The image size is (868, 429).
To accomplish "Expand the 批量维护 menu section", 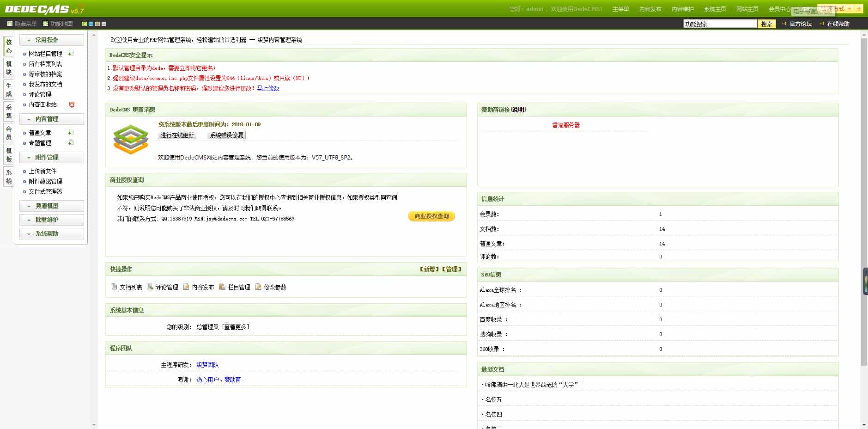I will click(52, 220).
